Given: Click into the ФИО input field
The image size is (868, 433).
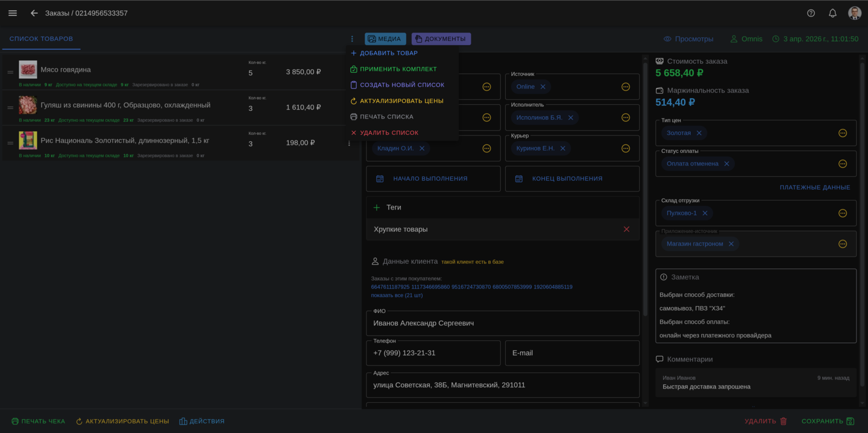Looking at the screenshot, I should (502, 323).
